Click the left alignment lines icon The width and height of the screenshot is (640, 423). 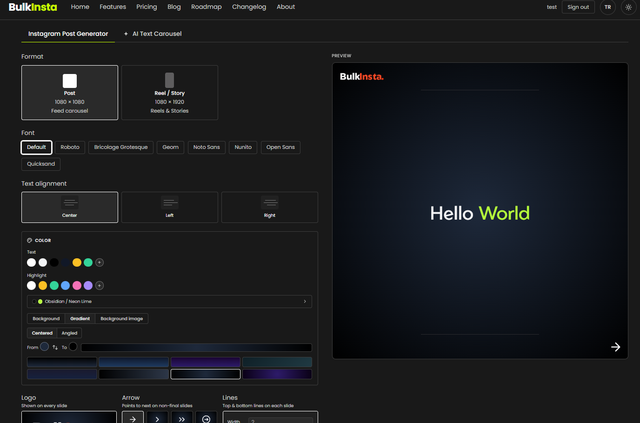[169, 203]
